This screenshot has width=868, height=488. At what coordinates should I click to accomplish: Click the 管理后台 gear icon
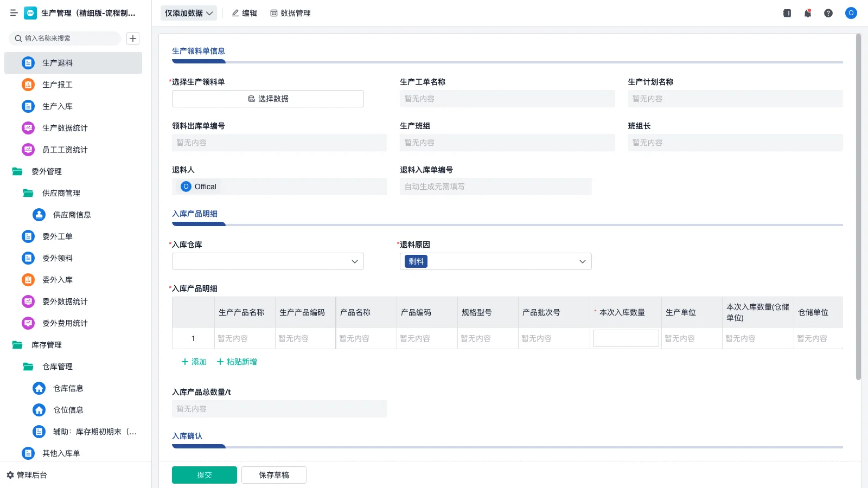pyautogui.click(x=10, y=475)
